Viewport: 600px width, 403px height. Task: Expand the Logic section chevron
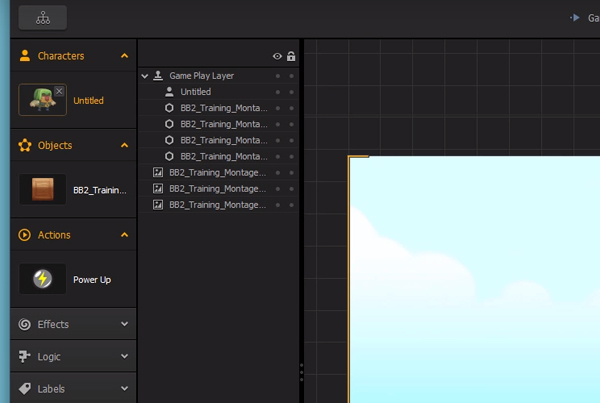(x=124, y=356)
